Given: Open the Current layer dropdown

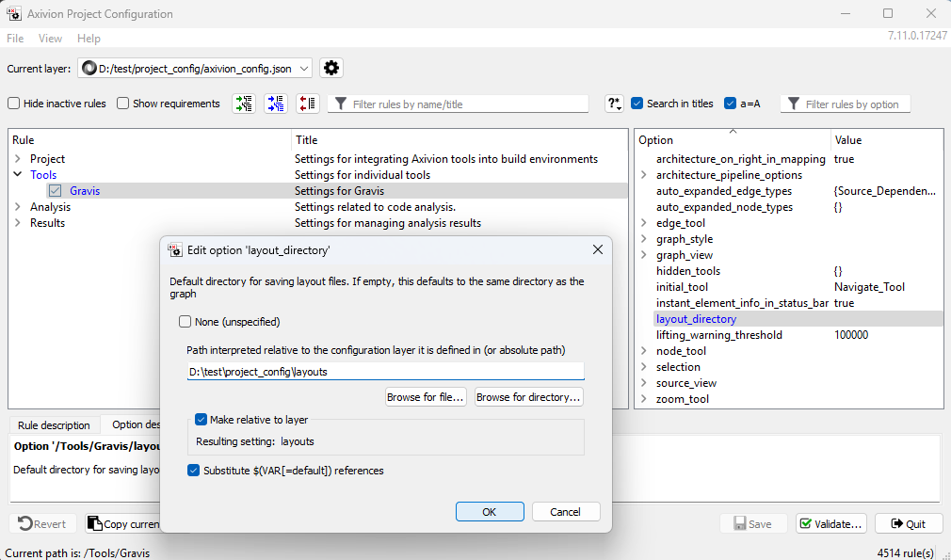Looking at the screenshot, I should pos(195,69).
